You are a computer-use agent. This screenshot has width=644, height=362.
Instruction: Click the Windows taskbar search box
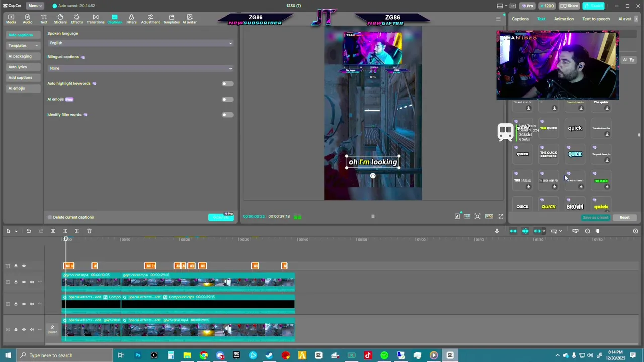[65, 355]
